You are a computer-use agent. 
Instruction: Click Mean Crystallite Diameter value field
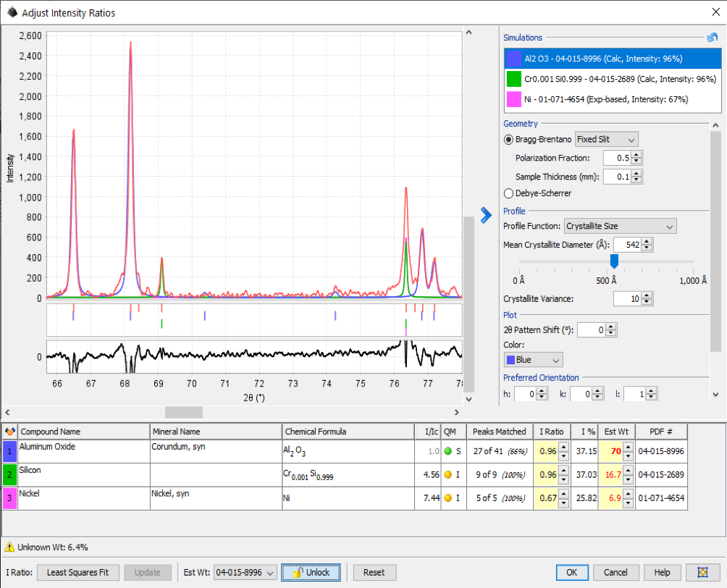click(x=628, y=245)
